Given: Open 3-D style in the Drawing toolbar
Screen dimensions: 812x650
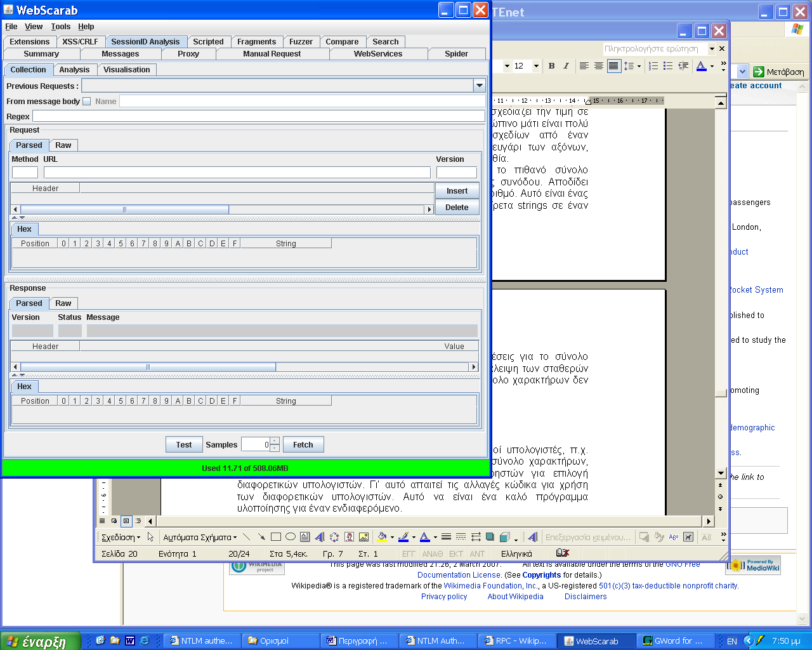Looking at the screenshot, I should (x=505, y=537).
